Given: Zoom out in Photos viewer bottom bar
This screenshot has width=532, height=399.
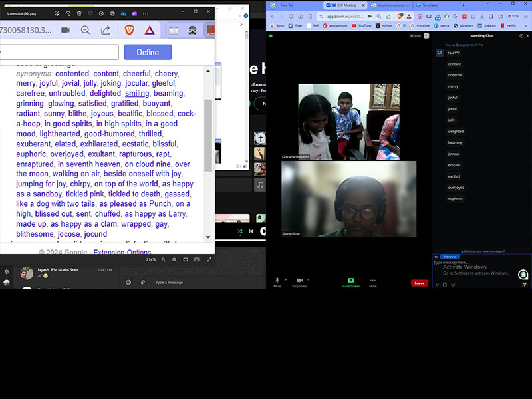Looking at the screenshot, I should (x=163, y=259).
